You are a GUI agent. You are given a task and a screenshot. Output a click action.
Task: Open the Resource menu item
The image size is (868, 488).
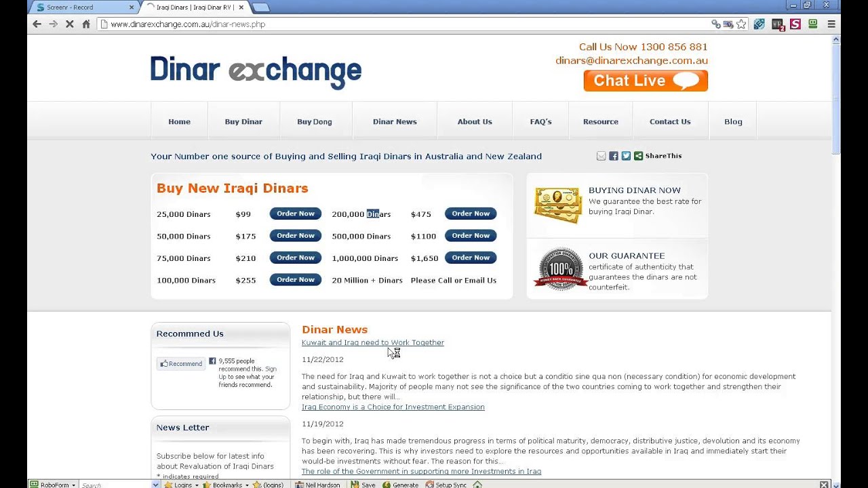pyautogui.click(x=601, y=122)
